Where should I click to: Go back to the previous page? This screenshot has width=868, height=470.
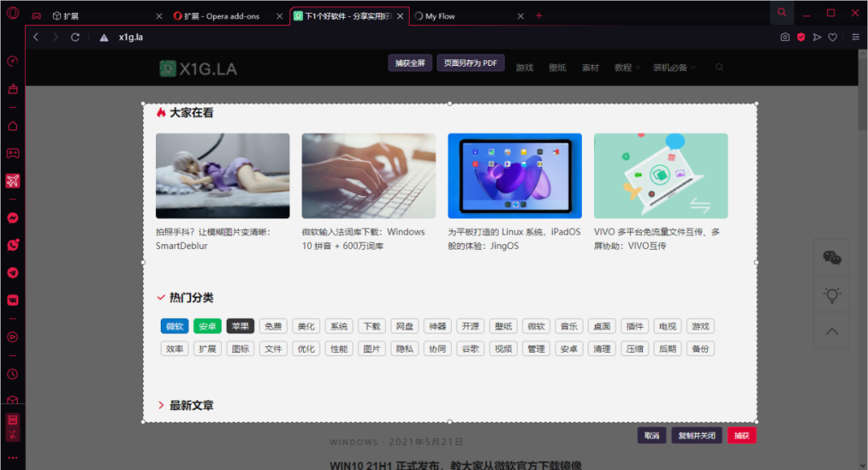pos(36,37)
